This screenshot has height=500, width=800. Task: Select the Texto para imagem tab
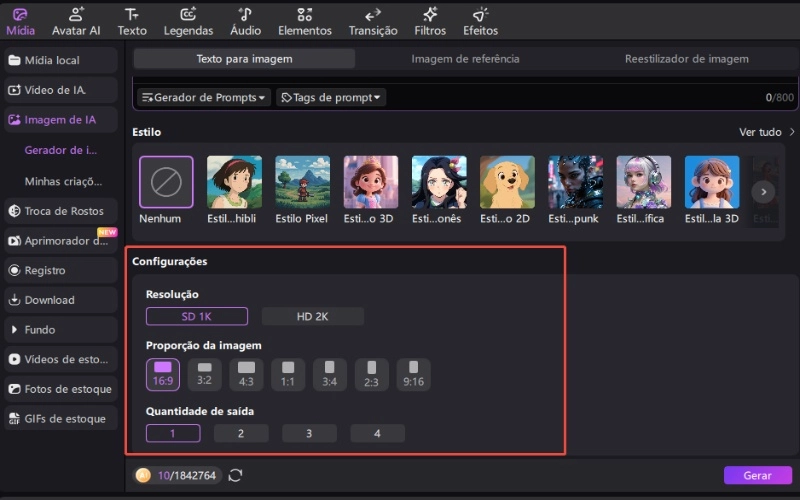point(244,59)
